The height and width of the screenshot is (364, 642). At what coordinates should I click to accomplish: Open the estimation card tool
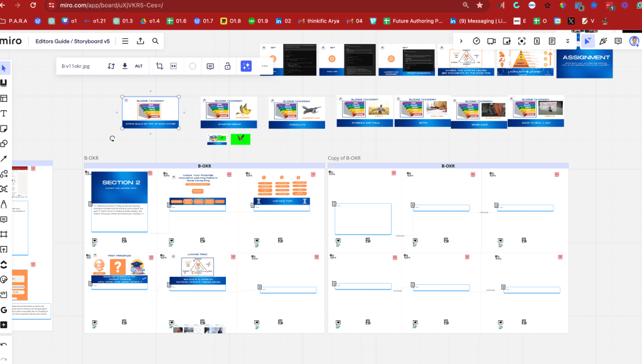pos(537,41)
